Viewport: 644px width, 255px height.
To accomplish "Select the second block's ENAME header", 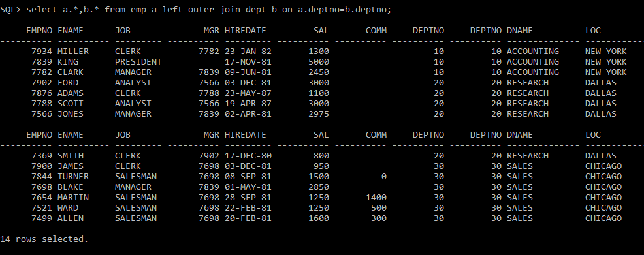I will [71, 135].
